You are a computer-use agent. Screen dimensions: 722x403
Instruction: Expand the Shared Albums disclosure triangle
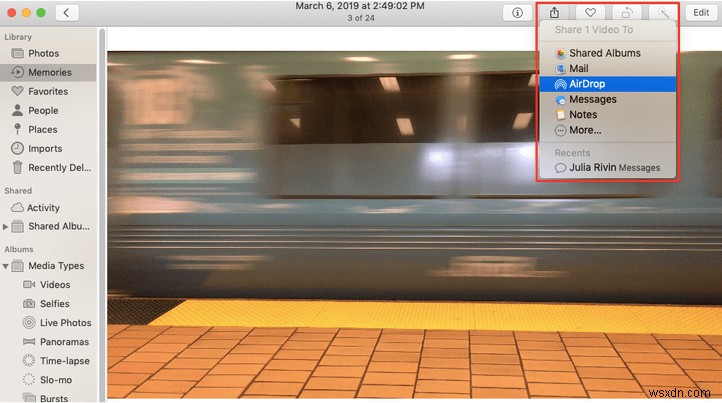coord(5,227)
